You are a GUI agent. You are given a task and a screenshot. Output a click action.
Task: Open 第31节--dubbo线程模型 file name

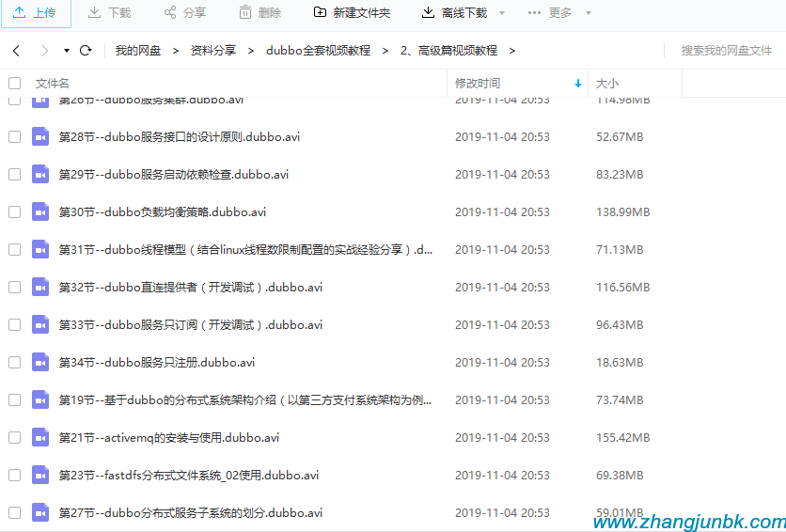(x=245, y=249)
